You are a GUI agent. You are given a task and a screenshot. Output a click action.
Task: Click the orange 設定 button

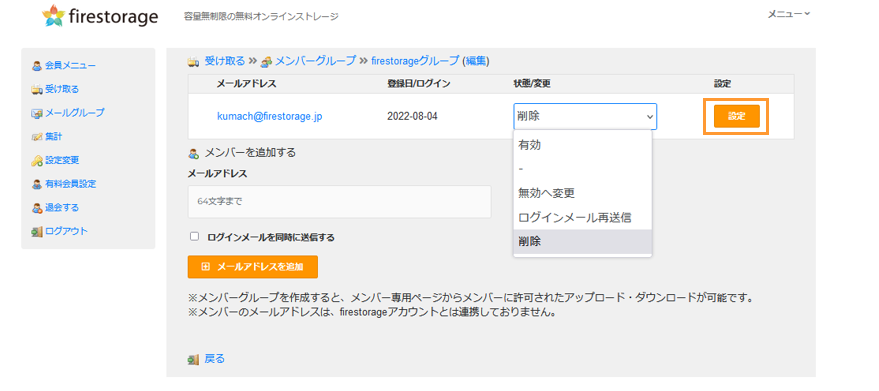[x=737, y=117]
